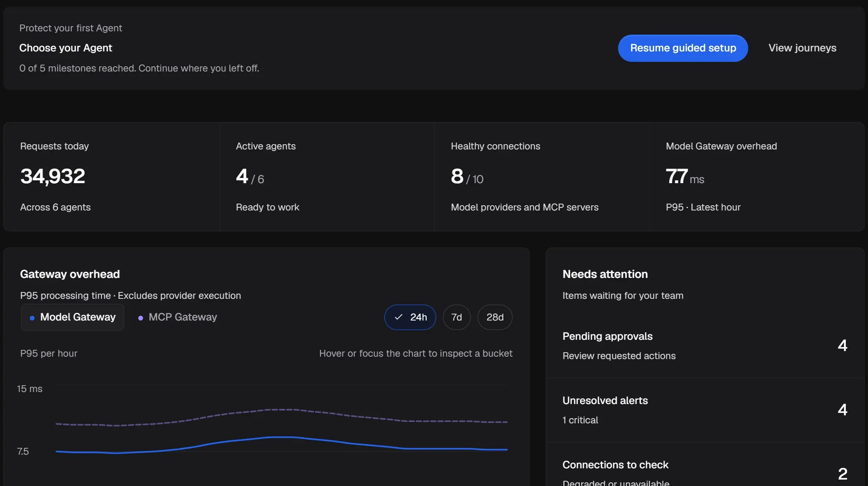This screenshot has width=868, height=486.
Task: Switch chart range to 7d
Action: click(457, 317)
